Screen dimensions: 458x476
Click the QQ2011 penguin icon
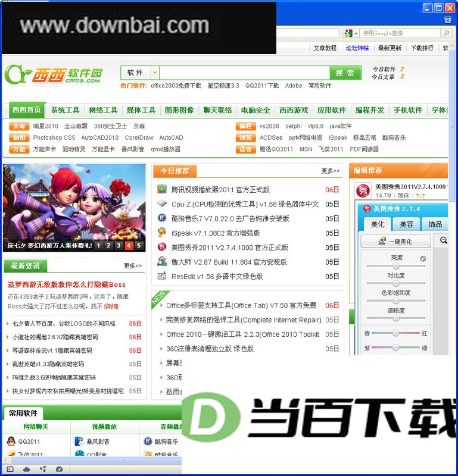pyautogui.click(x=11, y=441)
